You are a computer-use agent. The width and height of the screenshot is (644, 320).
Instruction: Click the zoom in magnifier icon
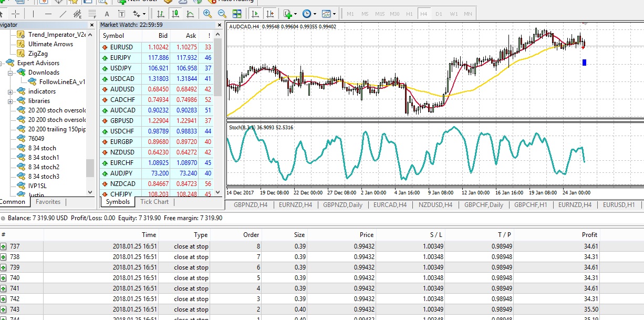(x=207, y=14)
